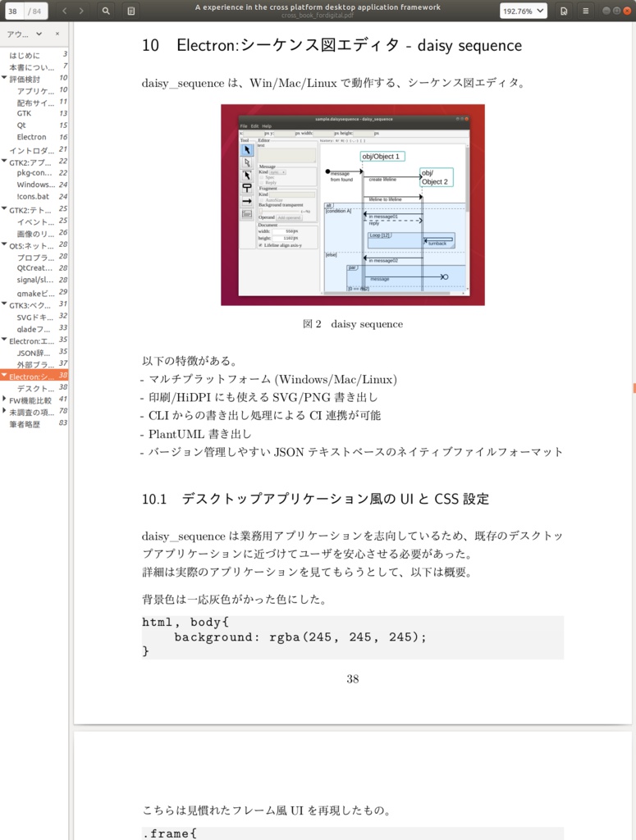Click the PlantUML 書き出し bullet line
636x840 pixels.
196,433
